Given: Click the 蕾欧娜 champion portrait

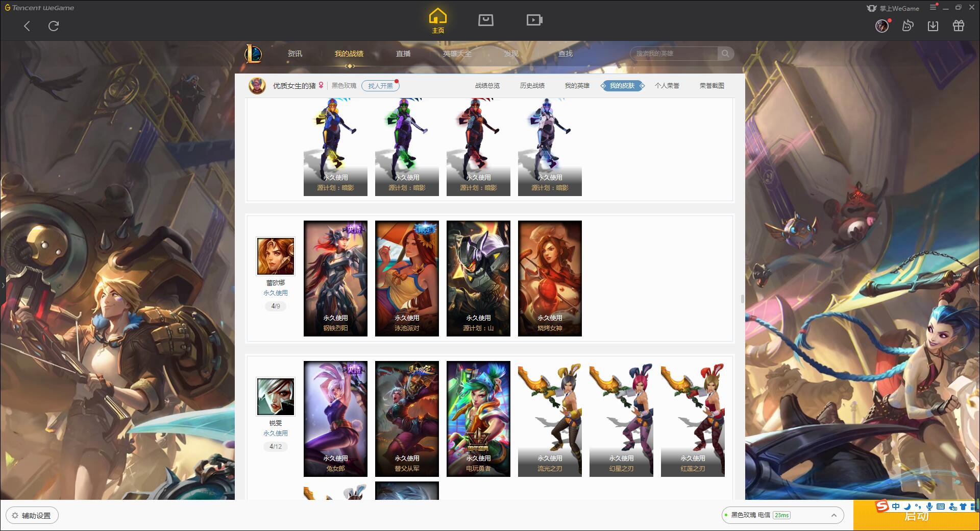Looking at the screenshot, I should (276, 256).
